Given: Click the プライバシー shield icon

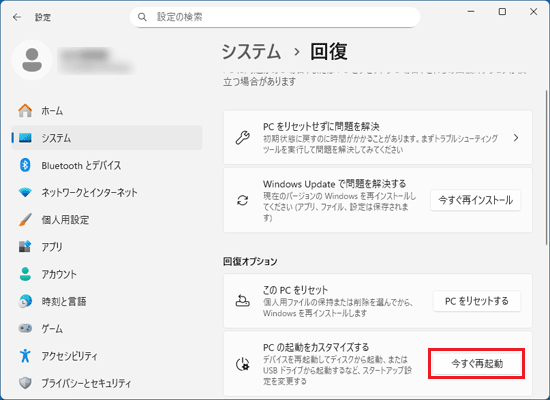Looking at the screenshot, I should (x=25, y=383).
